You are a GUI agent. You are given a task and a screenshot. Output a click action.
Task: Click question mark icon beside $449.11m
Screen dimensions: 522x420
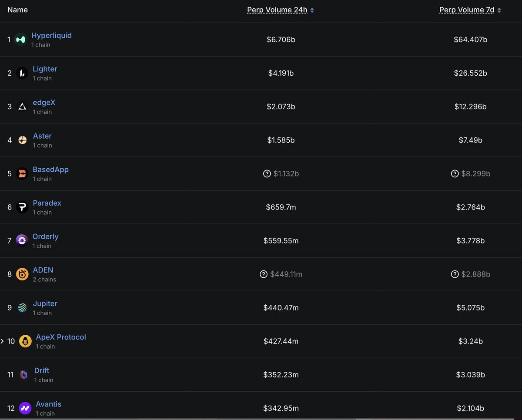pyautogui.click(x=264, y=274)
